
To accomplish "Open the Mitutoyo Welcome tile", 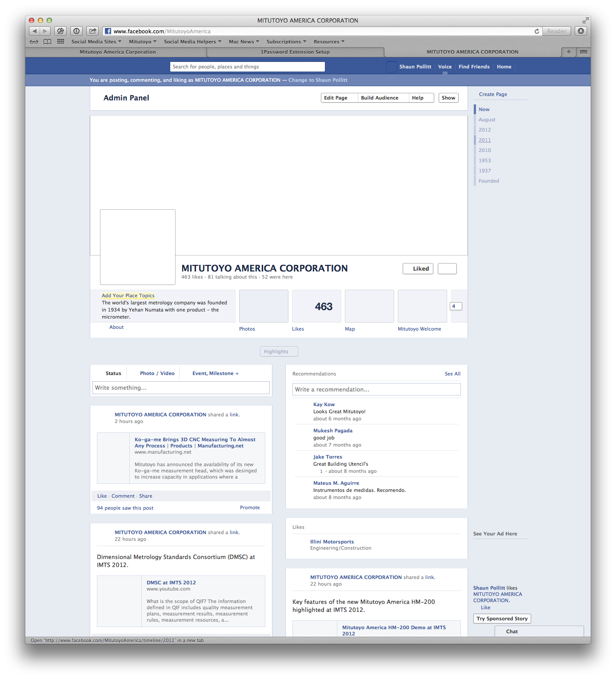I will coord(422,306).
